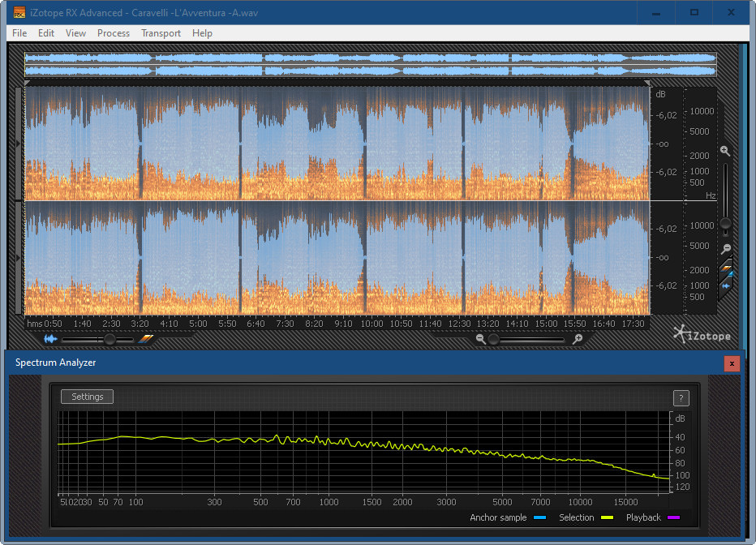The height and width of the screenshot is (545, 756).
Task: Click the waveform icon left of opacity slider
Action: [51, 339]
